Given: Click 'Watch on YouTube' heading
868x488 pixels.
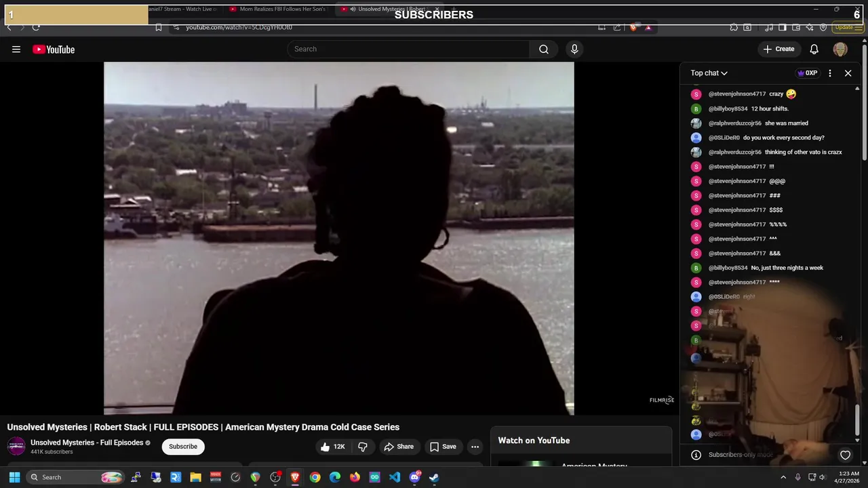Looking at the screenshot, I should pyautogui.click(x=534, y=441).
